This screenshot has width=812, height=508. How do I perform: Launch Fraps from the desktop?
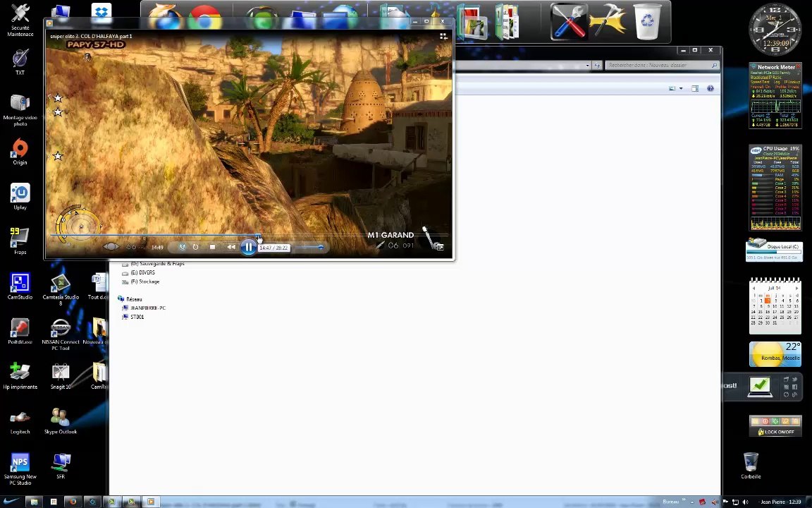(x=20, y=241)
